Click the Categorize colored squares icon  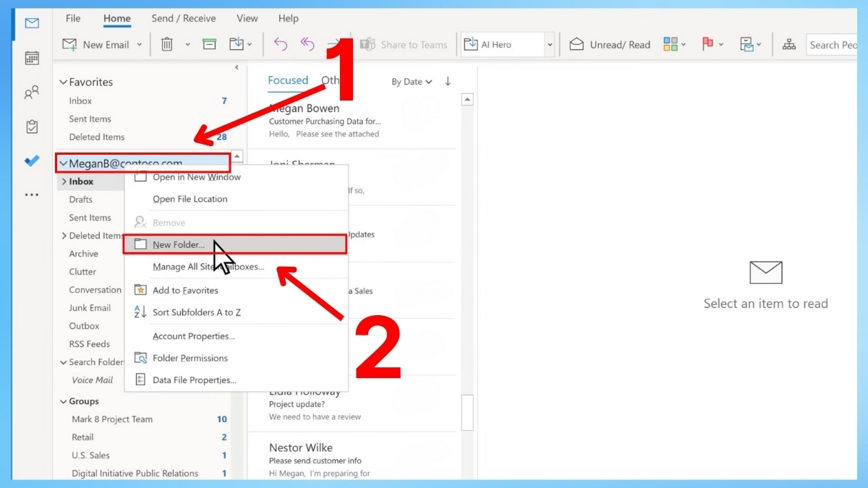pos(671,45)
